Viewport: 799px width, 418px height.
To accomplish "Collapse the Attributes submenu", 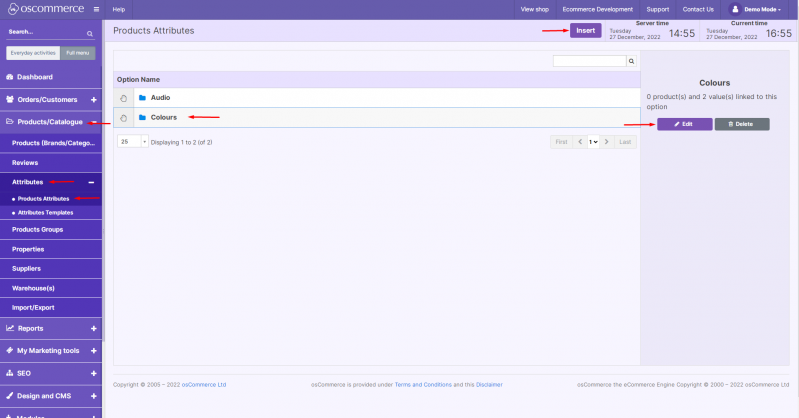I will (x=91, y=183).
